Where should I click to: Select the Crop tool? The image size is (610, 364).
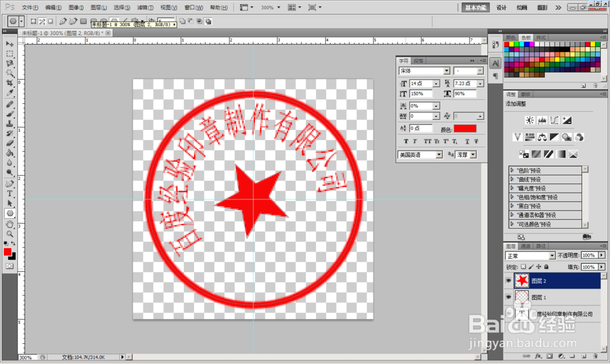(10, 83)
